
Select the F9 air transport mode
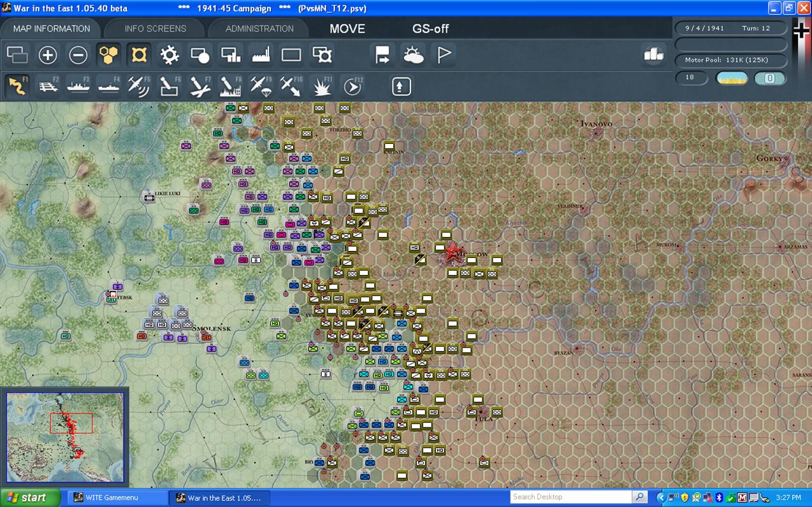tap(261, 86)
